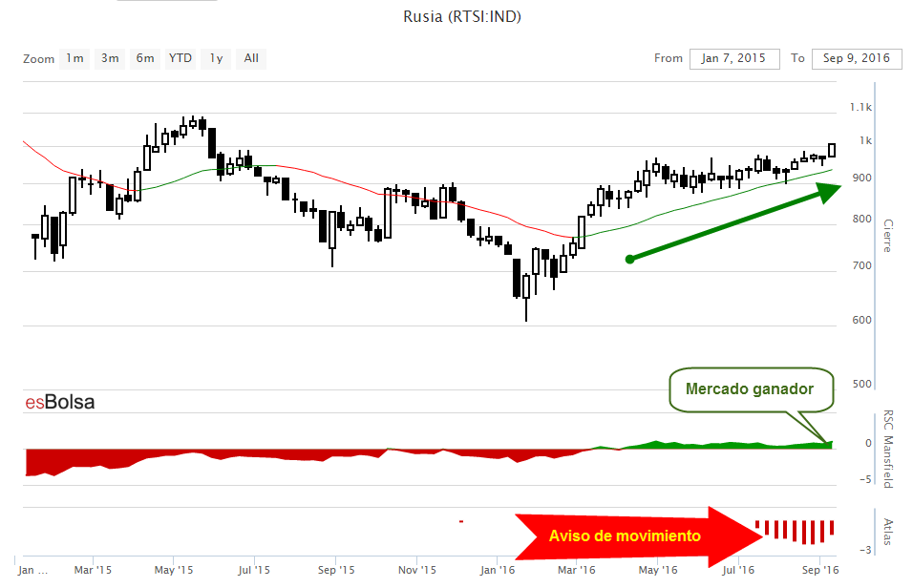
Task: Click the Jul '16 date label
Action: 737,570
